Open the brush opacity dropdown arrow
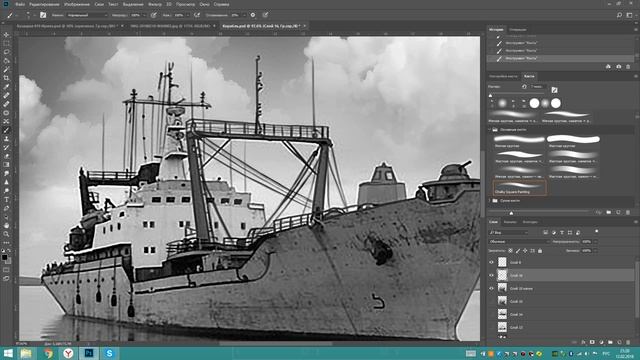The image size is (640, 360). coord(144,15)
